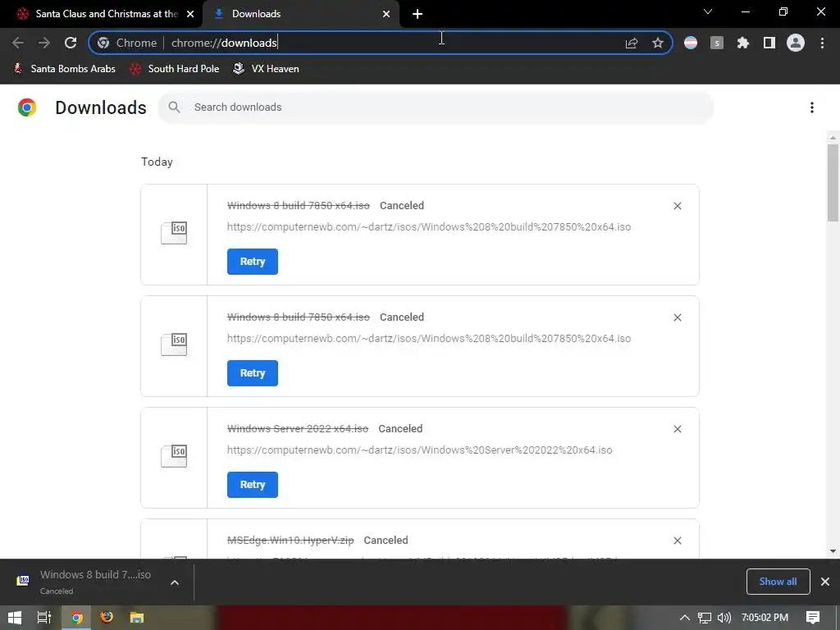Open the second Windows 8 build 7850 URL link
The image size is (840, 630).
[428, 339]
